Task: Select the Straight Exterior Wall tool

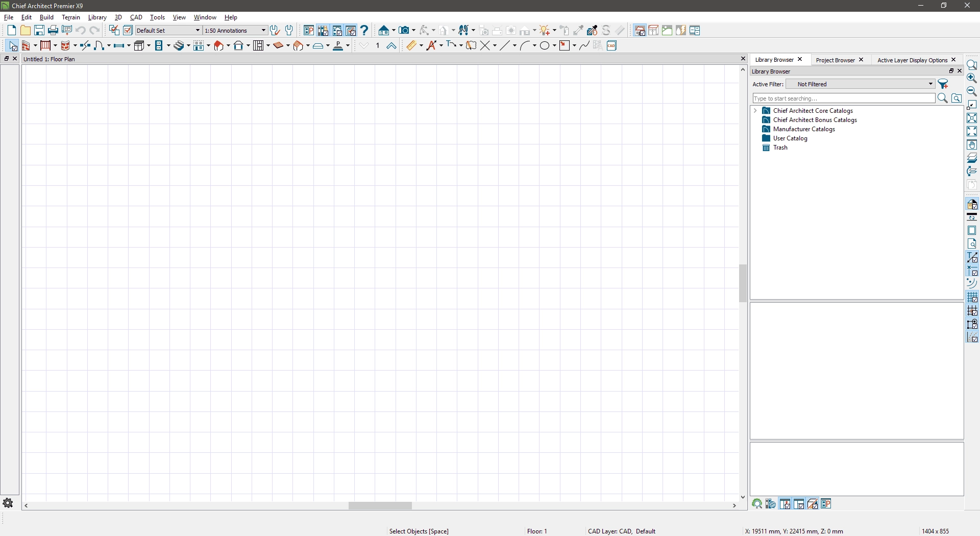Action: 26,46
